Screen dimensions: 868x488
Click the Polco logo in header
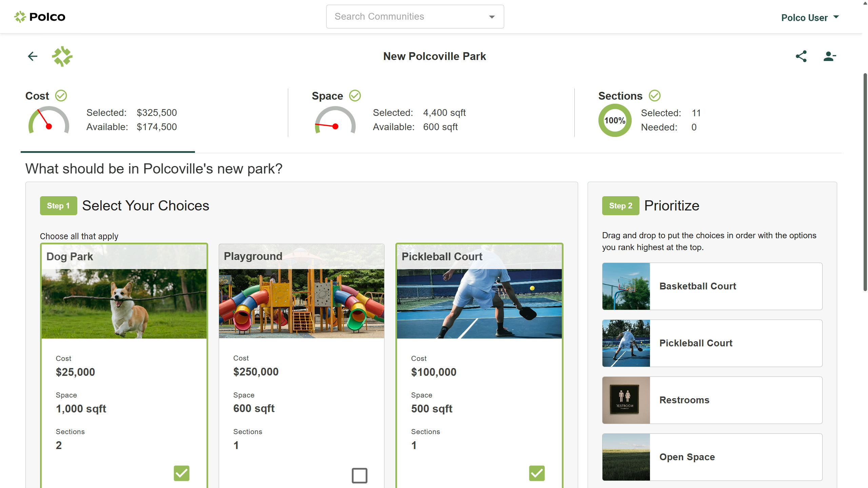click(40, 17)
